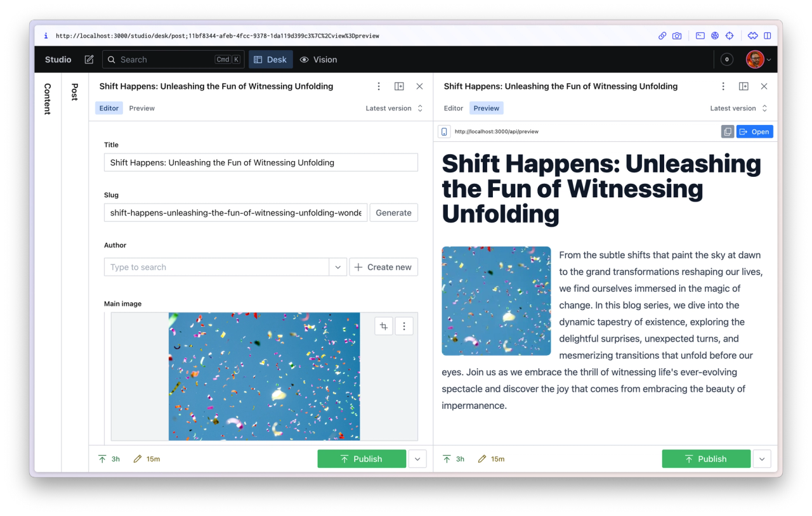
Task: Expand the Latest version dropdown
Action: point(393,108)
